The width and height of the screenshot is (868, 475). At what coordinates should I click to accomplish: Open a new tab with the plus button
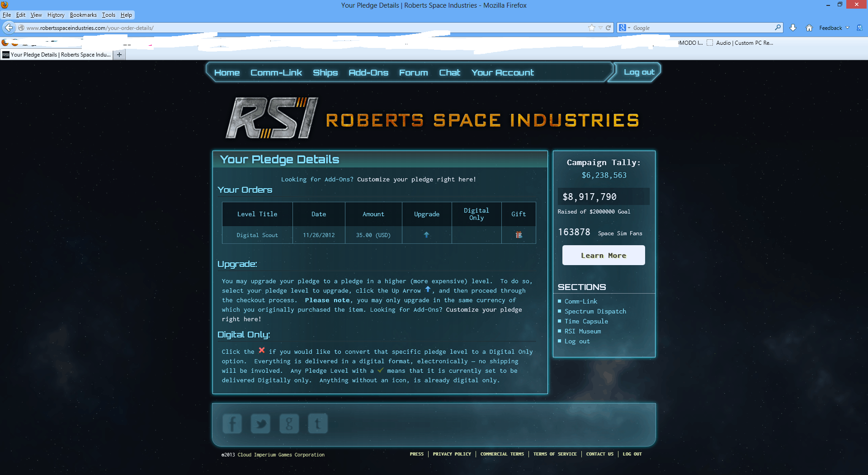point(119,55)
